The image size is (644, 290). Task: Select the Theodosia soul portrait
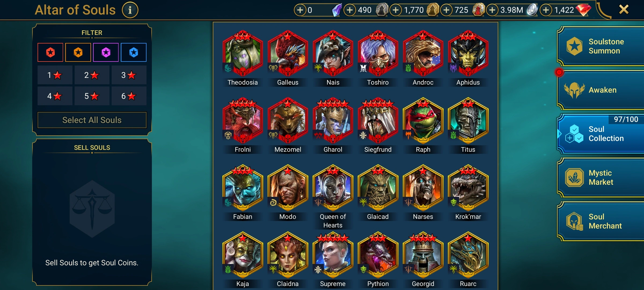(243, 53)
